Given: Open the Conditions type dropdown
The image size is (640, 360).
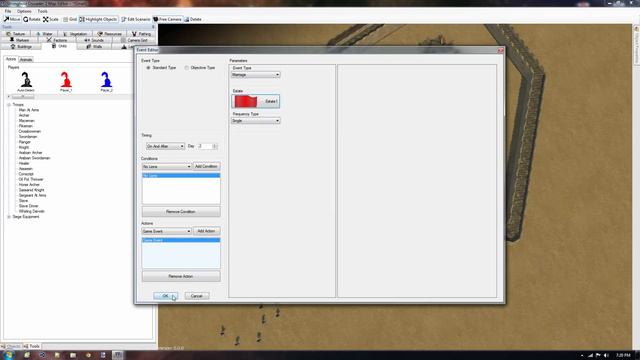Looking at the screenshot, I should (167, 167).
